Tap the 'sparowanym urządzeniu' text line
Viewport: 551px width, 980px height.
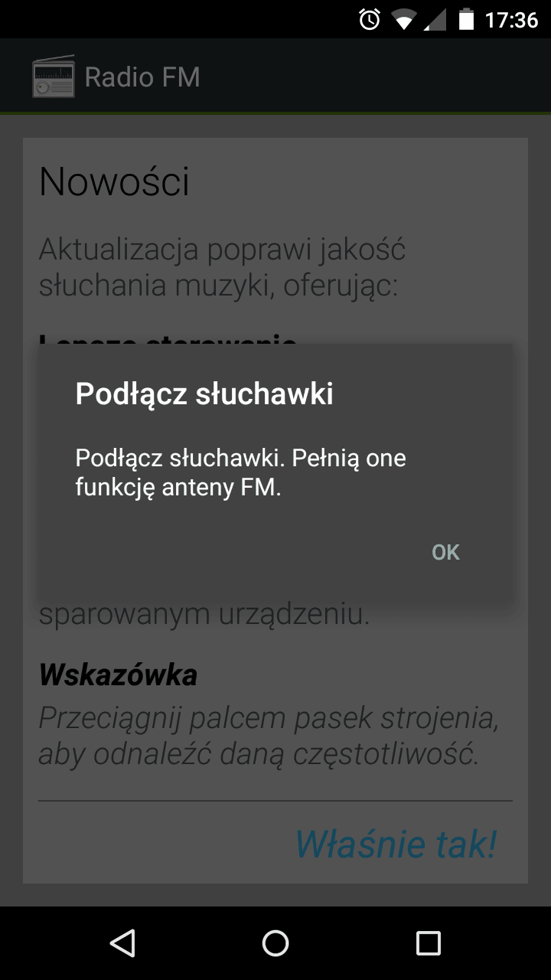coord(204,614)
